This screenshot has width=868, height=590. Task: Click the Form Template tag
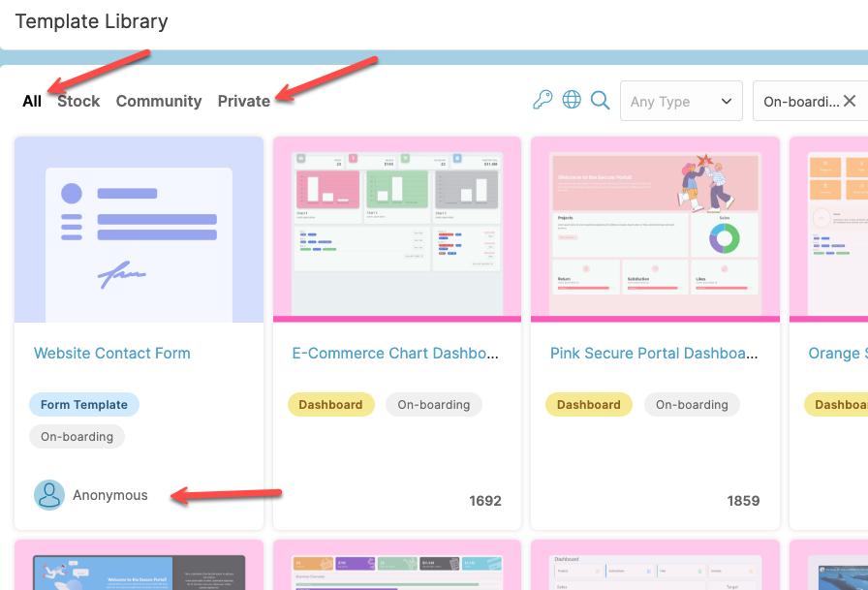[84, 405]
